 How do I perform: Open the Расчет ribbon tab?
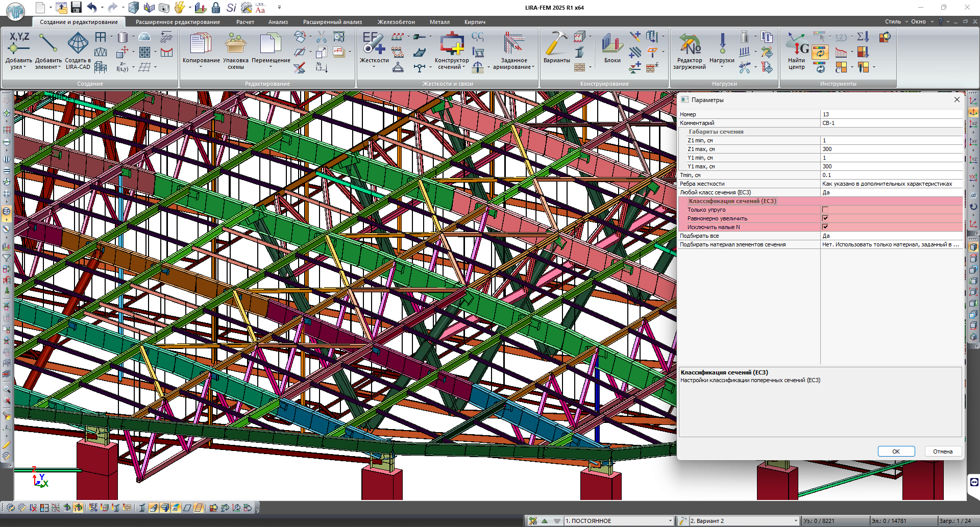point(245,22)
